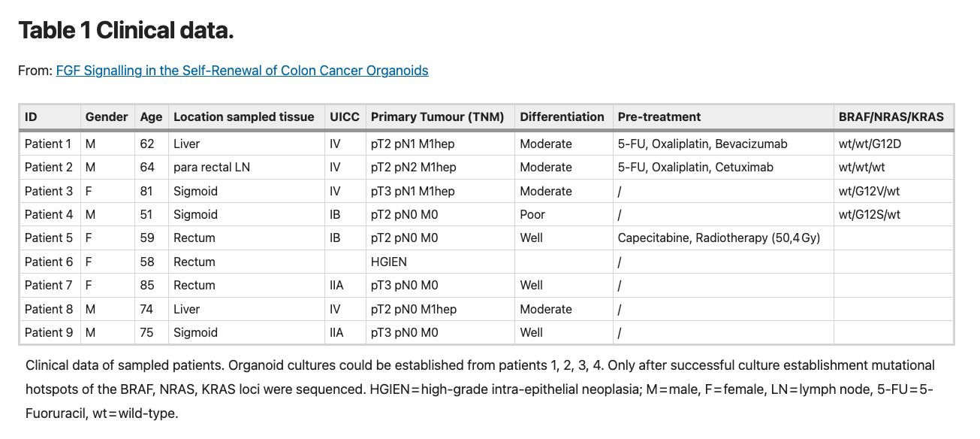The height and width of the screenshot is (439, 980).
Task: Click the Age column header
Action: click(151, 117)
